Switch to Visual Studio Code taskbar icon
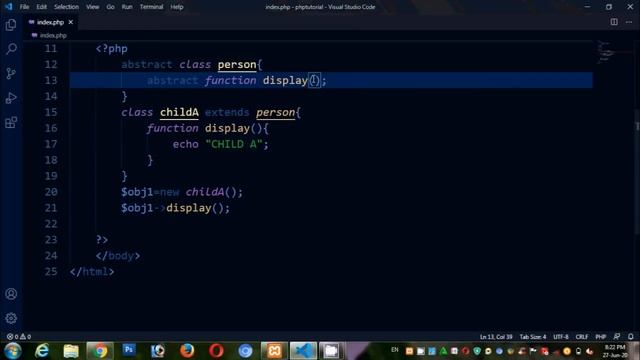 (303, 351)
